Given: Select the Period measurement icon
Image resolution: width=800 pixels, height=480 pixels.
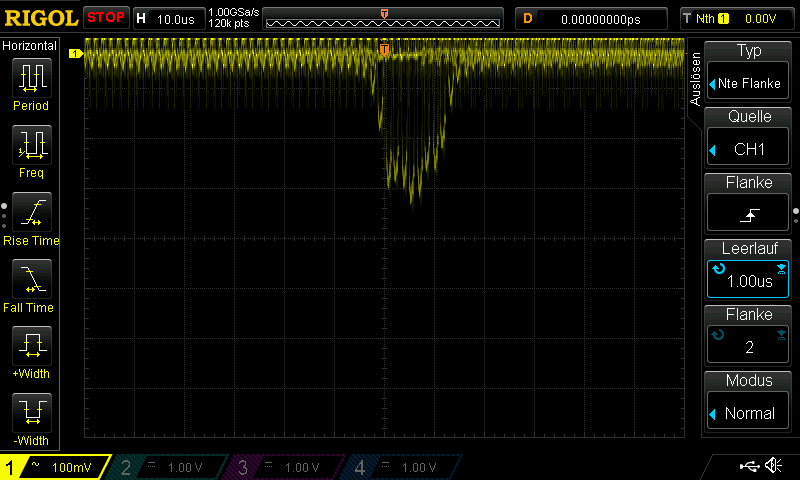Looking at the screenshot, I should tap(32, 78).
